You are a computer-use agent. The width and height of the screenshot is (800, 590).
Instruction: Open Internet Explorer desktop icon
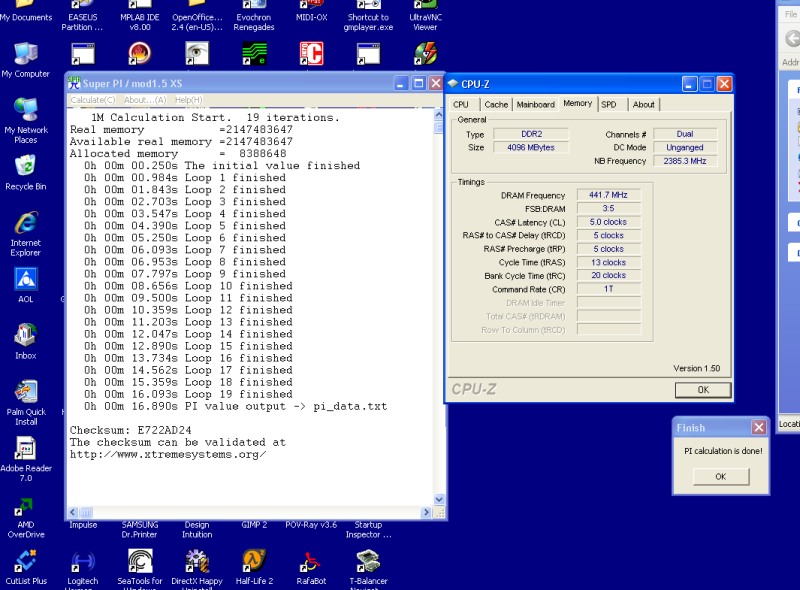coord(25,223)
